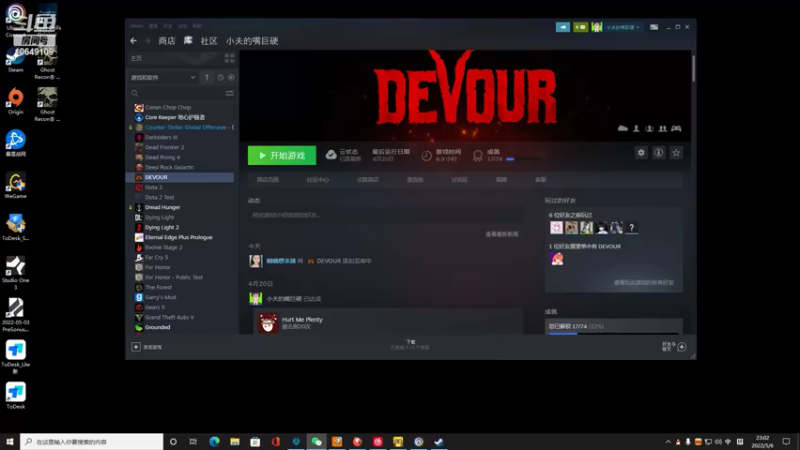Switch to Big Picture mode icon
800x450 pixels.
(654, 27)
